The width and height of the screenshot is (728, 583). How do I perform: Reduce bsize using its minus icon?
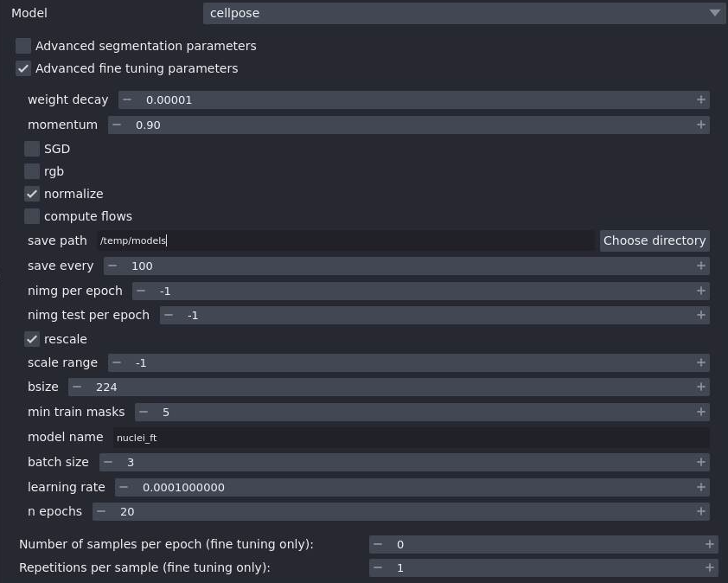pyautogui.click(x=77, y=387)
